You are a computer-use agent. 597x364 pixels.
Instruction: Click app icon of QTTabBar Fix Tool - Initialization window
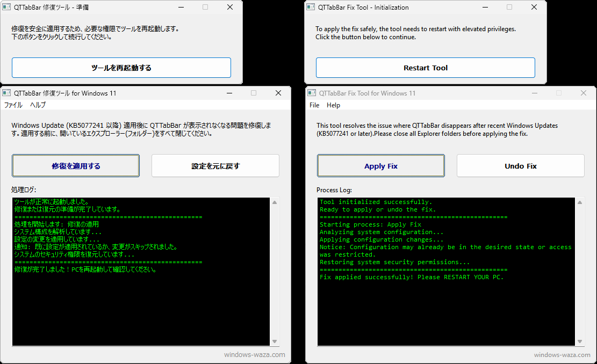point(311,7)
